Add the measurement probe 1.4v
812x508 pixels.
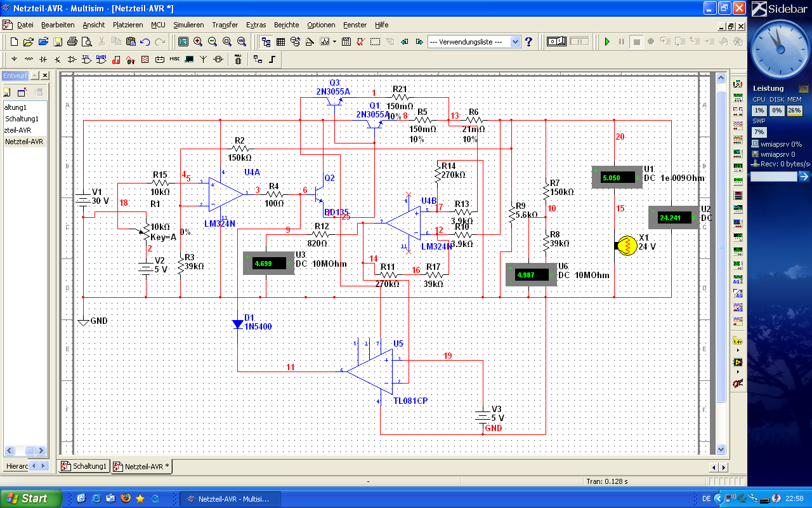(738, 341)
